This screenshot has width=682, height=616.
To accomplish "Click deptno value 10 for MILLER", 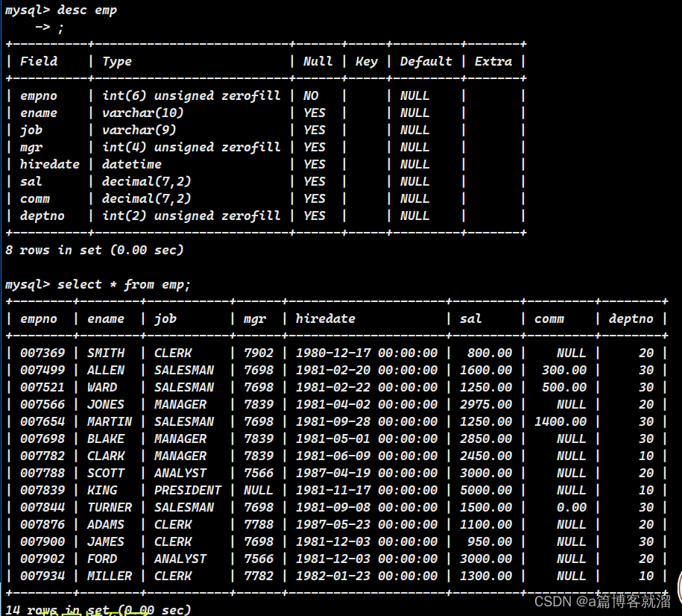I will click(x=646, y=576).
